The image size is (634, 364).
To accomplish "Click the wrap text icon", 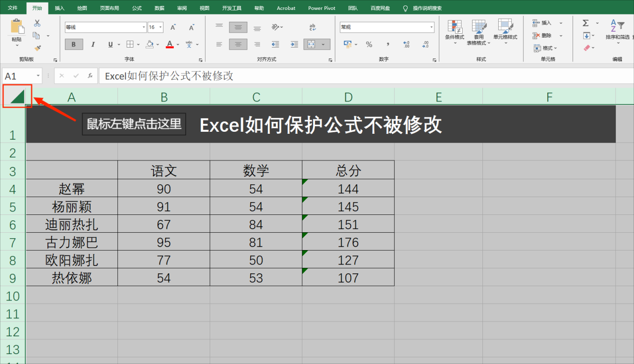I will 313,27.
